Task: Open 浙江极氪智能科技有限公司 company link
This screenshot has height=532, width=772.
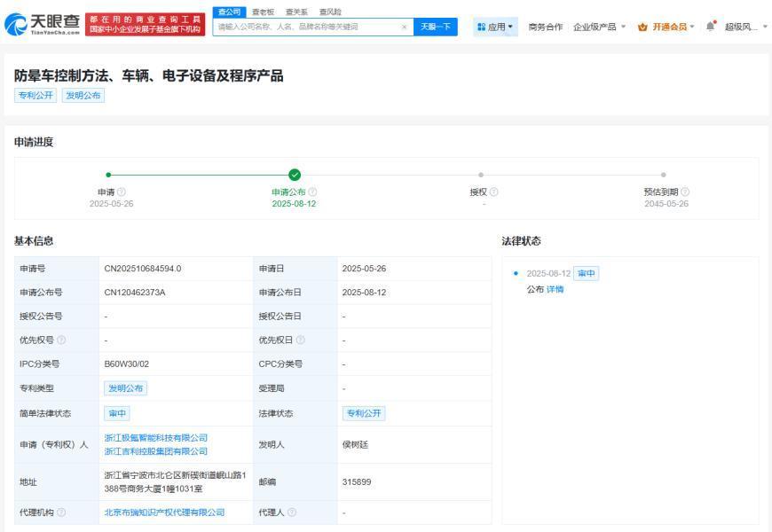Action: (x=155, y=437)
